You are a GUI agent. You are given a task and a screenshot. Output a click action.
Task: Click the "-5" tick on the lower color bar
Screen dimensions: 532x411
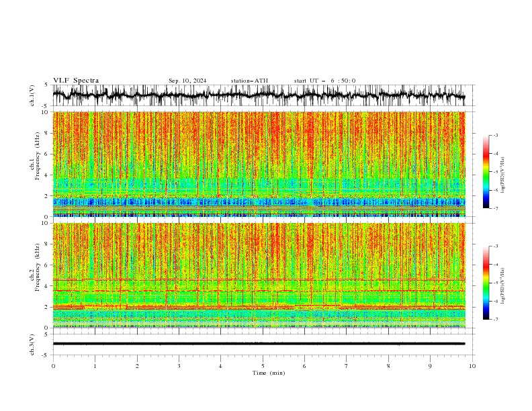pos(496,283)
